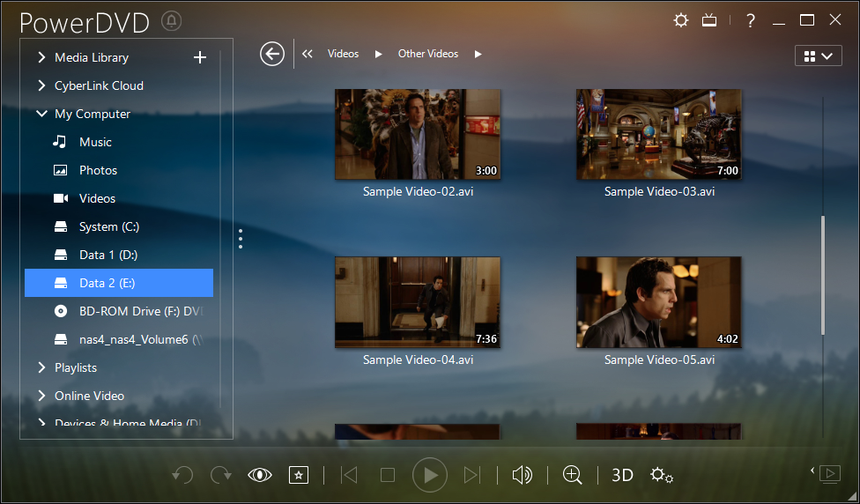This screenshot has height=504, width=860.
Task: Click the rotate right icon
Action: coord(221,475)
